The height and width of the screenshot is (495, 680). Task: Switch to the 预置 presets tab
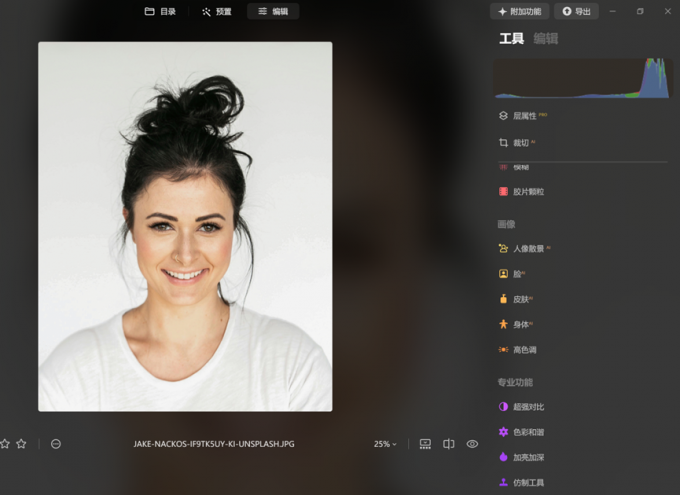[217, 12]
